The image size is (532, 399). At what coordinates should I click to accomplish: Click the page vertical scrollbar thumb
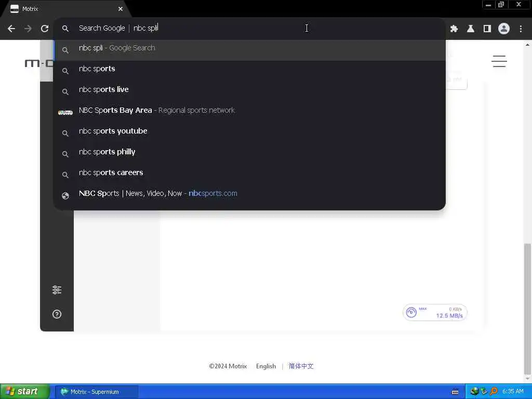point(528,309)
